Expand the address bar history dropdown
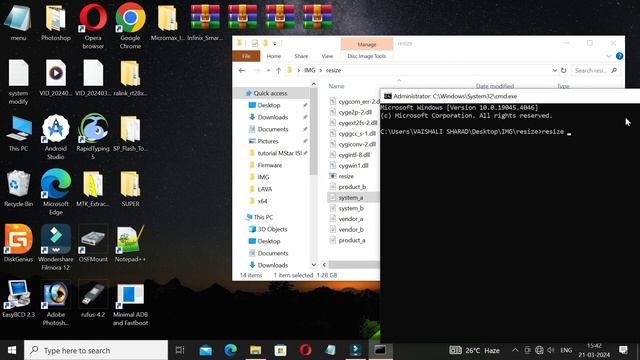 [554, 70]
